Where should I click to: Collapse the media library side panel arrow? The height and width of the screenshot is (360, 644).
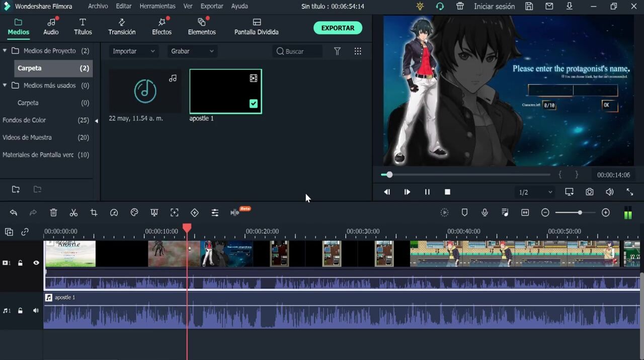[x=97, y=120]
